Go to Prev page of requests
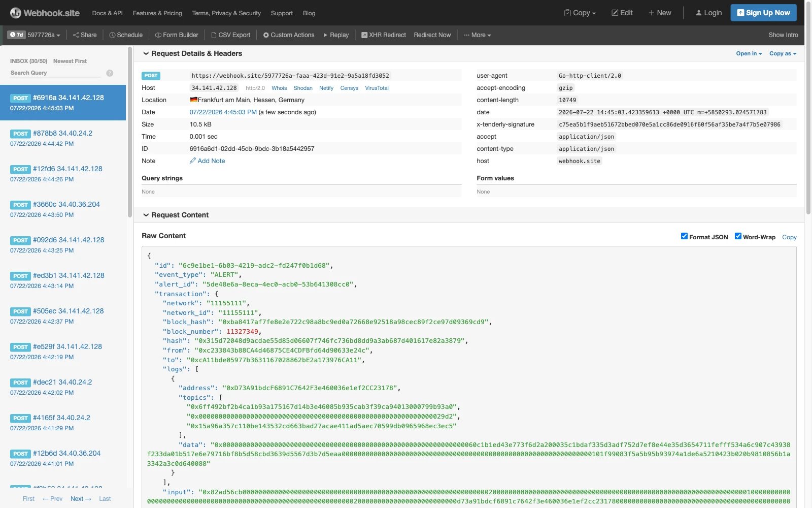The image size is (812, 508). point(53,499)
